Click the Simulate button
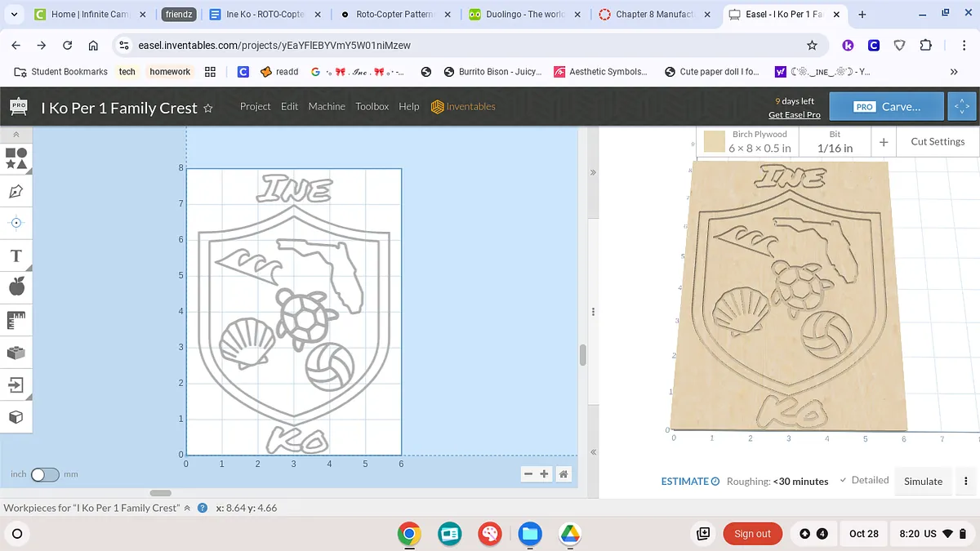This screenshot has width=980, height=551. pos(923,482)
